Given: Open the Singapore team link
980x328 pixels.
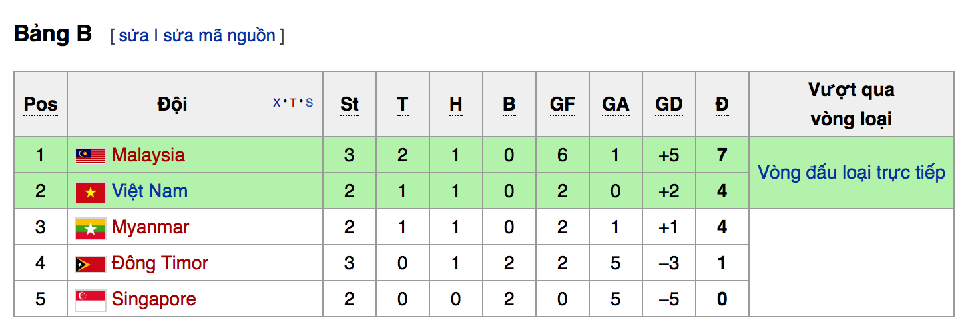Looking at the screenshot, I should (154, 299).
